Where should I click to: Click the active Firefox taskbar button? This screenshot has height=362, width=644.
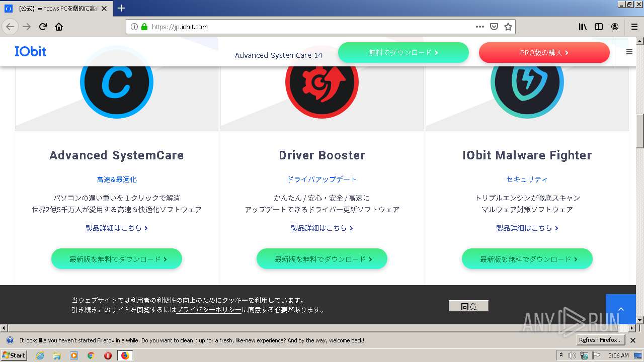pyautogui.click(x=125, y=355)
